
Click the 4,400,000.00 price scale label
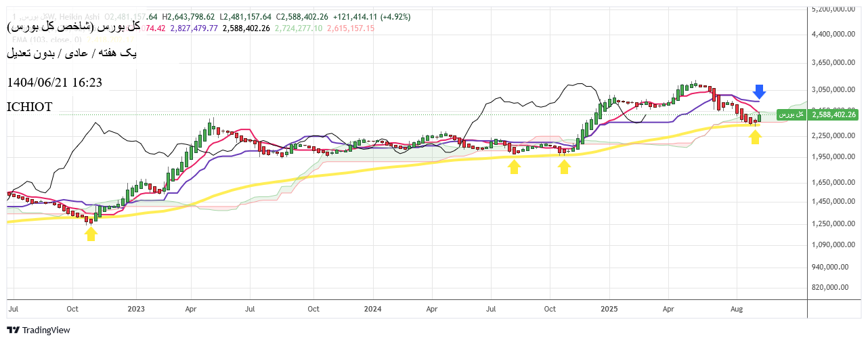835,34
